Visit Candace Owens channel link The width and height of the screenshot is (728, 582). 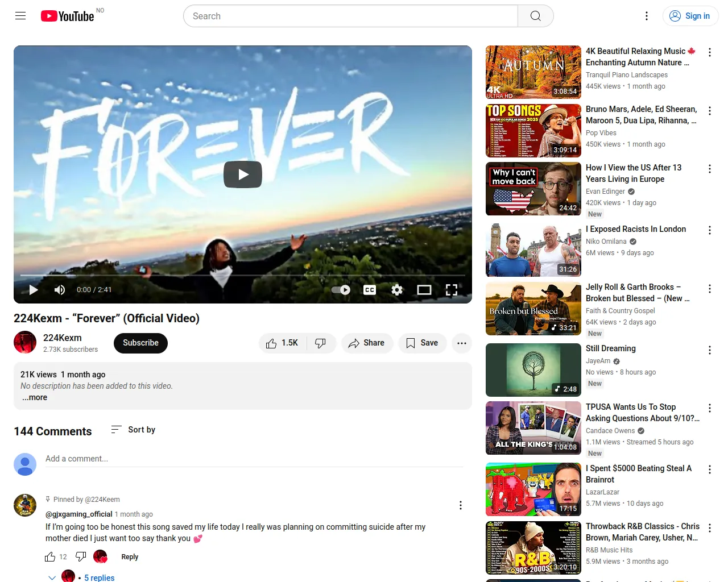pos(610,431)
